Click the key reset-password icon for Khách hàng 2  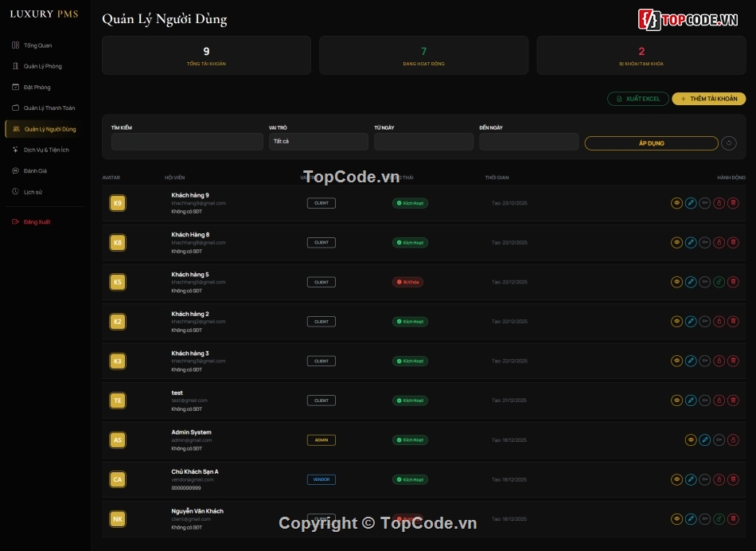(705, 322)
